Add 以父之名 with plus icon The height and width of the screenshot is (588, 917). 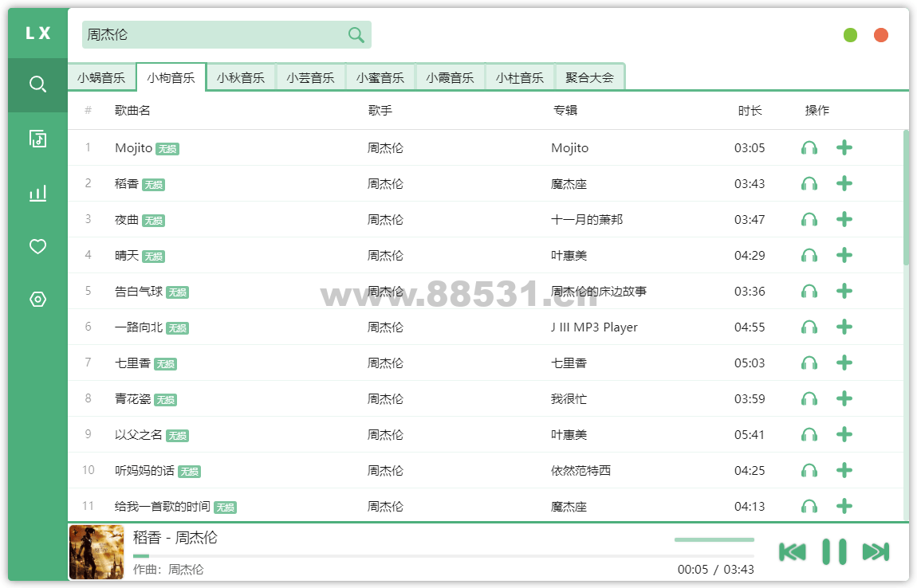coord(844,434)
